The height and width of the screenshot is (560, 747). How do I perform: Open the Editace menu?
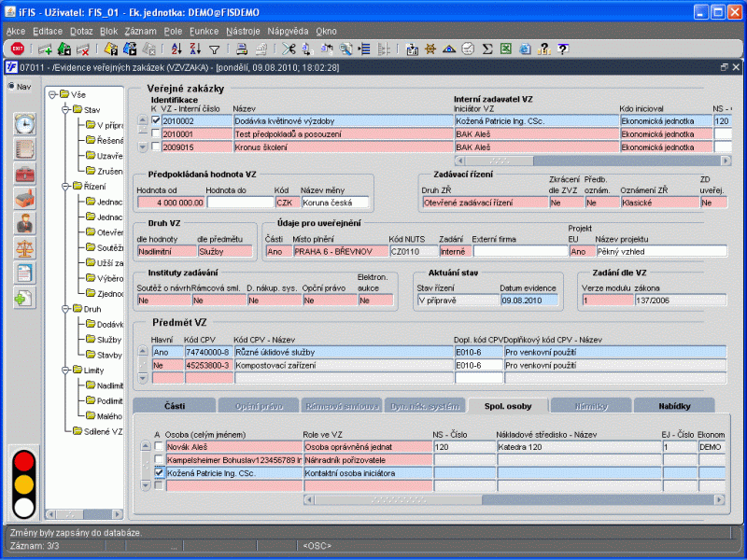coord(48,32)
